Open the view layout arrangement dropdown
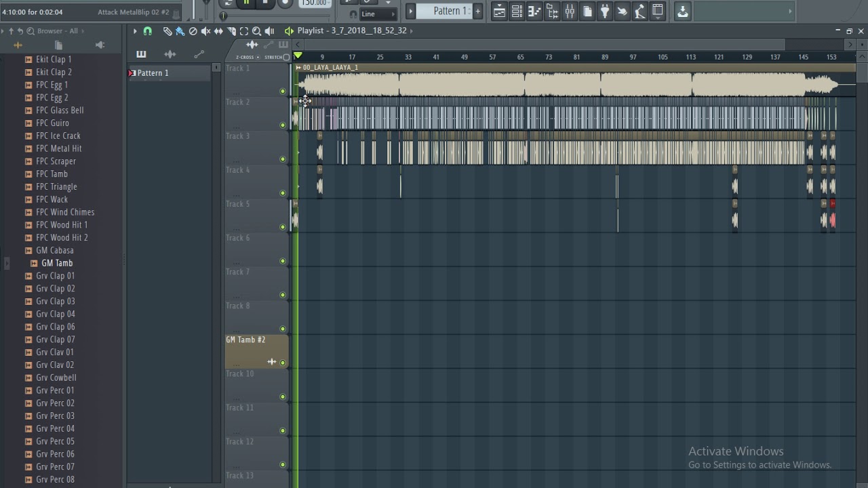This screenshot has height=488, width=868. (x=657, y=11)
